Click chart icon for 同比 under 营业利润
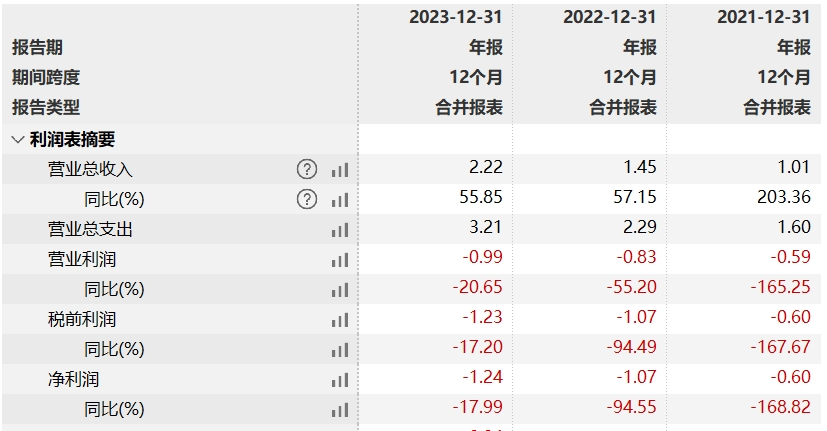 pyautogui.click(x=340, y=290)
